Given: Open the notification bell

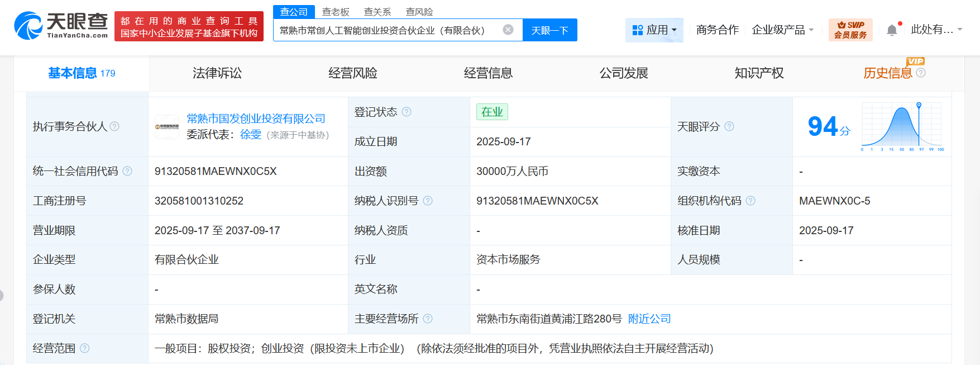Looking at the screenshot, I should 892,30.
